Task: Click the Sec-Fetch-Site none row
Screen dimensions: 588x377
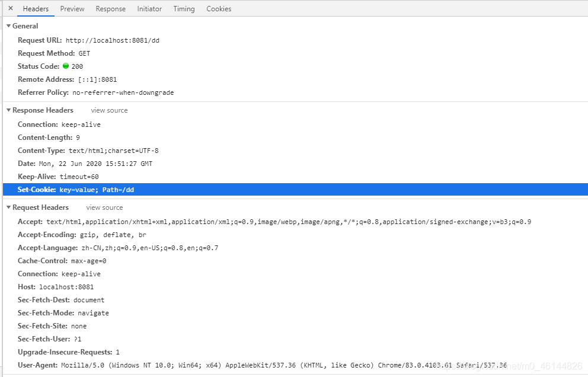Action: (x=295, y=326)
